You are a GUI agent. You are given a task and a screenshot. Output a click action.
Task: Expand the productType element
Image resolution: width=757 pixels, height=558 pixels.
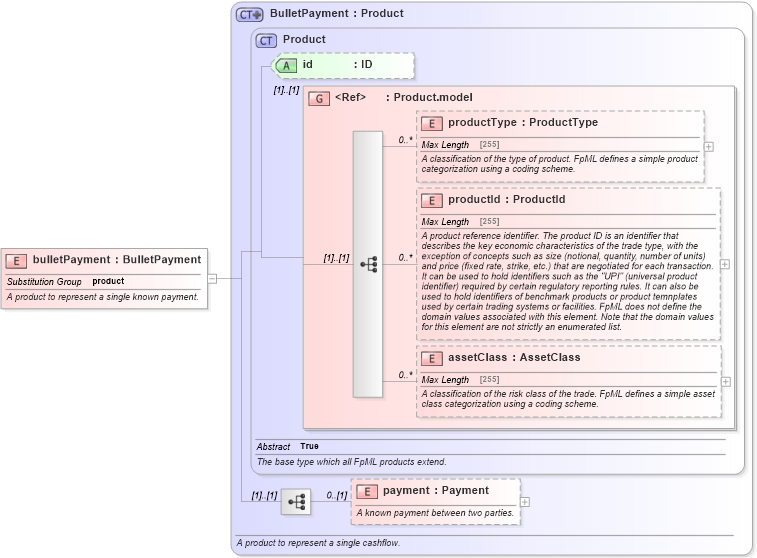[x=709, y=147]
